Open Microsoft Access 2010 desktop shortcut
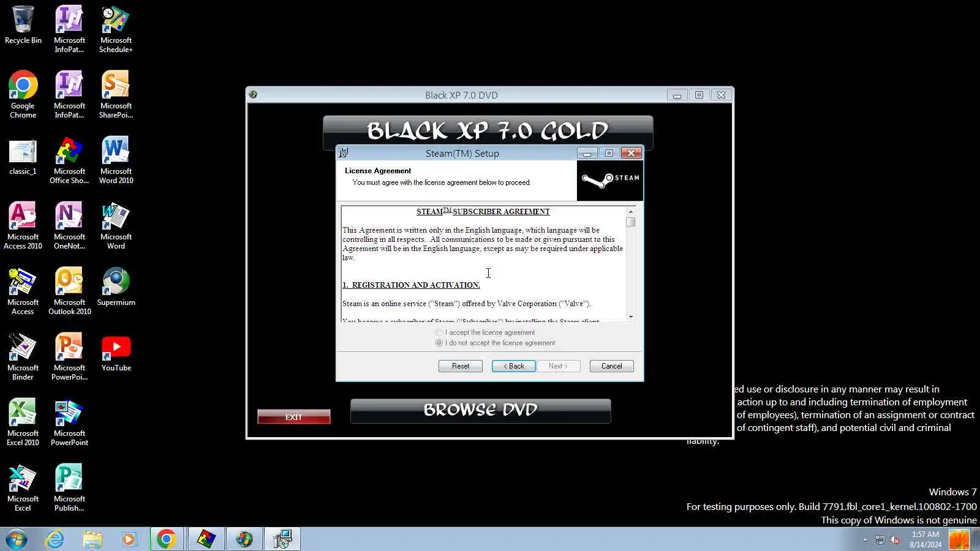980x551 pixels. pos(23,225)
